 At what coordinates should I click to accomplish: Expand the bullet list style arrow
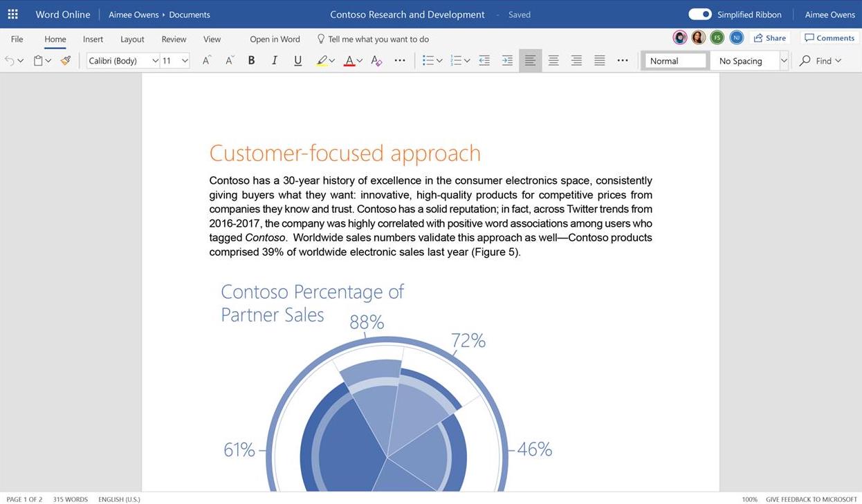439,61
